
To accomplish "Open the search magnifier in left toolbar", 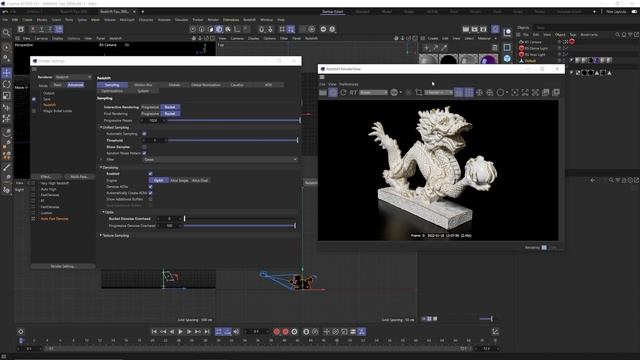I will tap(7, 33).
